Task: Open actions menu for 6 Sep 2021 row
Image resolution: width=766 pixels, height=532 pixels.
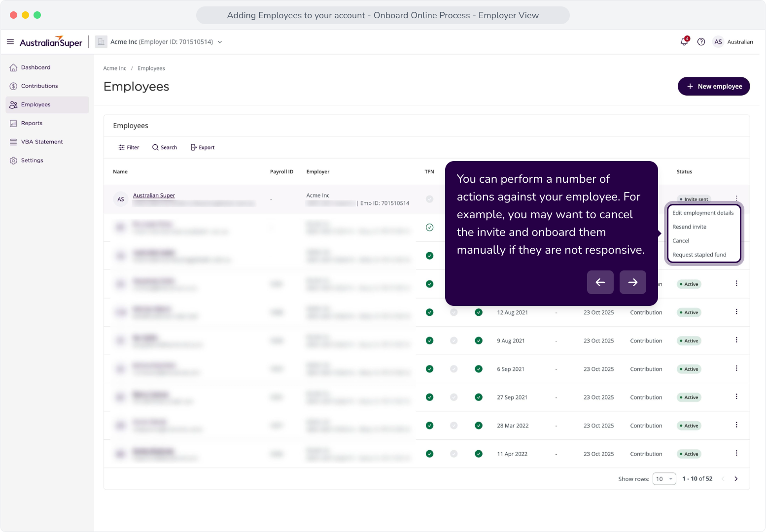Action: (736, 368)
